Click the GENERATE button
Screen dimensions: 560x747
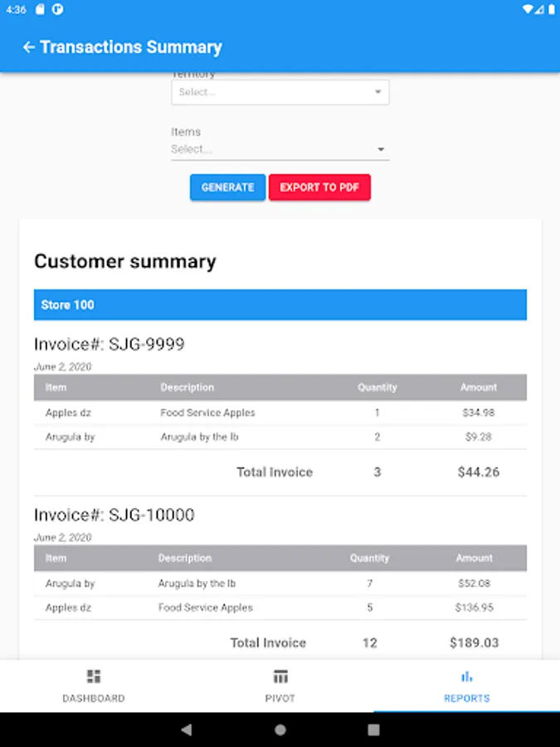[227, 188]
